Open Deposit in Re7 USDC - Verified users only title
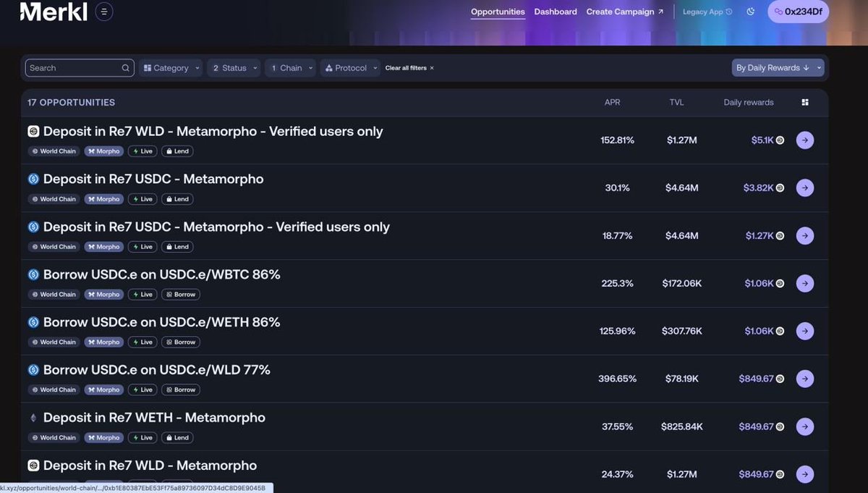Viewport: 868px width, 493px height. [x=216, y=227]
